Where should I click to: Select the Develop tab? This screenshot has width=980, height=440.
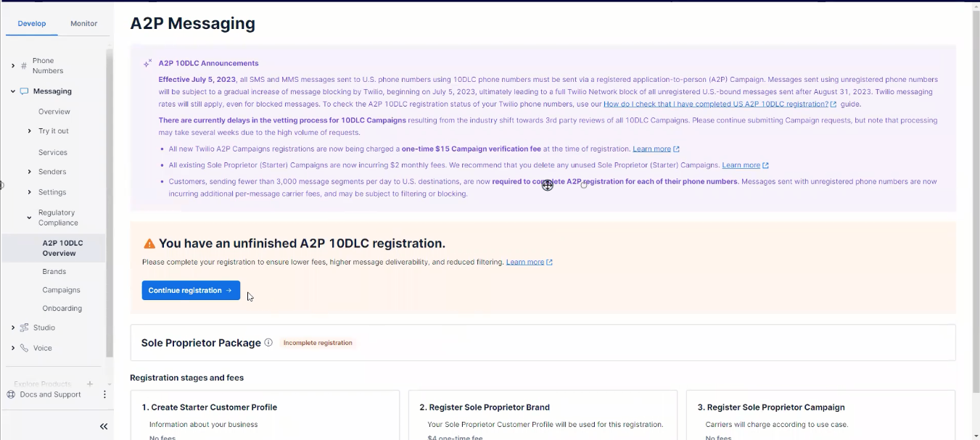[31, 23]
